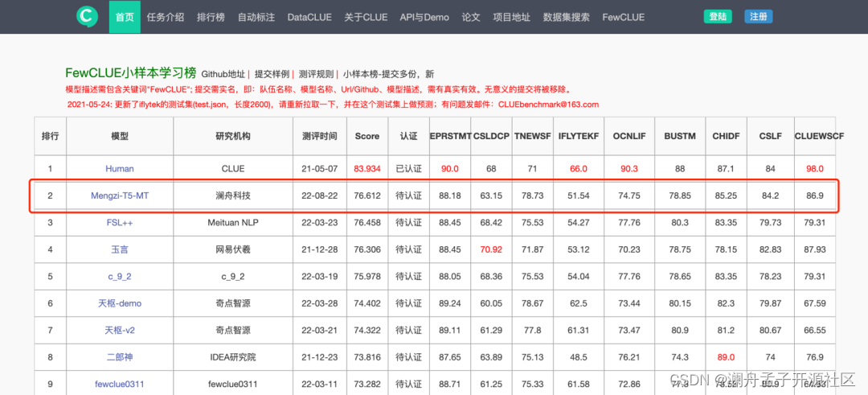
Task: Click the Human model link
Action: click(120, 168)
